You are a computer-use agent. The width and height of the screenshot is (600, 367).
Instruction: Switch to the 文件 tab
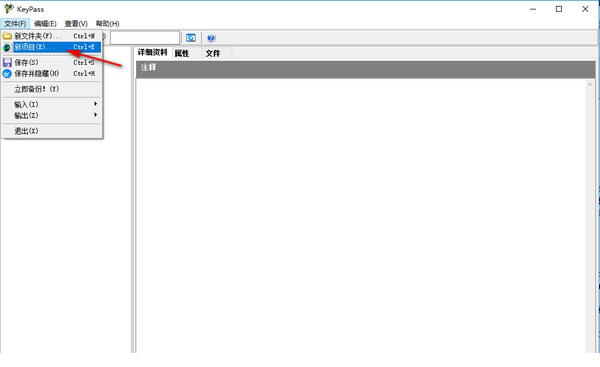pos(213,53)
